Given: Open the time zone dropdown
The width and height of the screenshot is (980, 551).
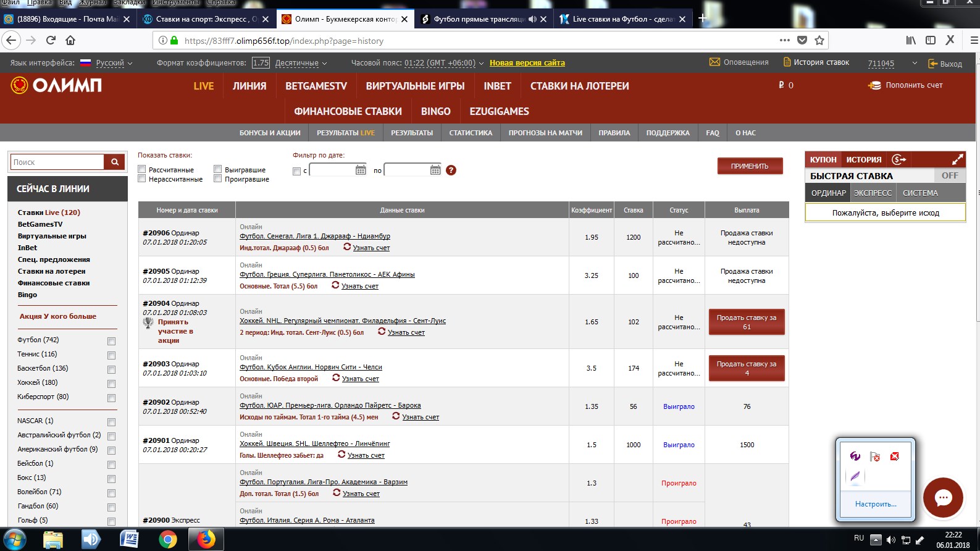Looking at the screenshot, I should click(x=444, y=63).
